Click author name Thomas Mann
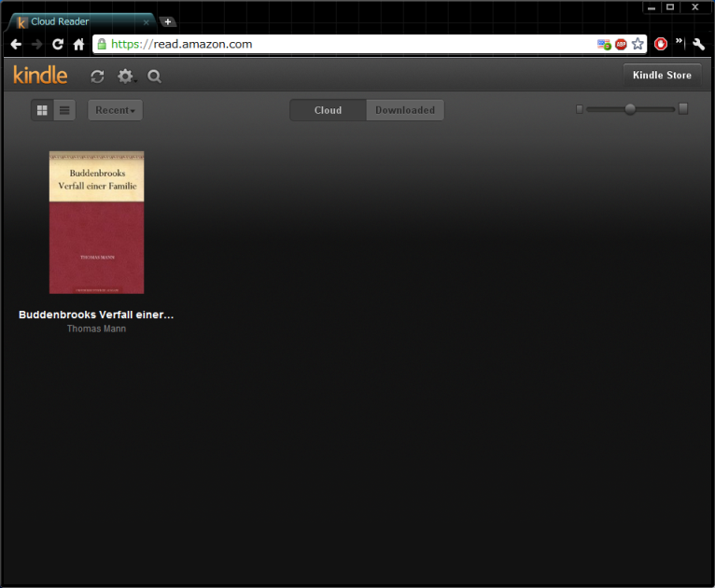 pos(96,329)
